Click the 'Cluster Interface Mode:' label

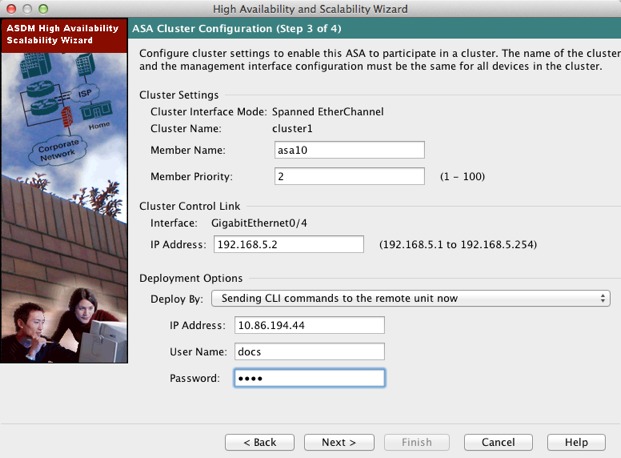[x=208, y=112]
